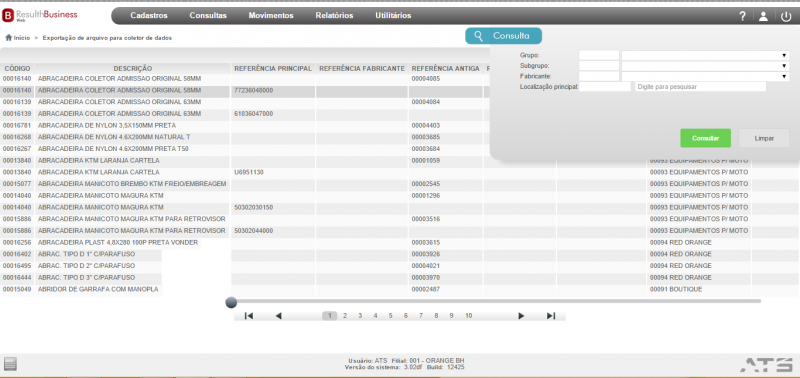Click the Subgrupo code input field
Image resolution: width=800 pixels, height=378 pixels.
pyautogui.click(x=599, y=66)
